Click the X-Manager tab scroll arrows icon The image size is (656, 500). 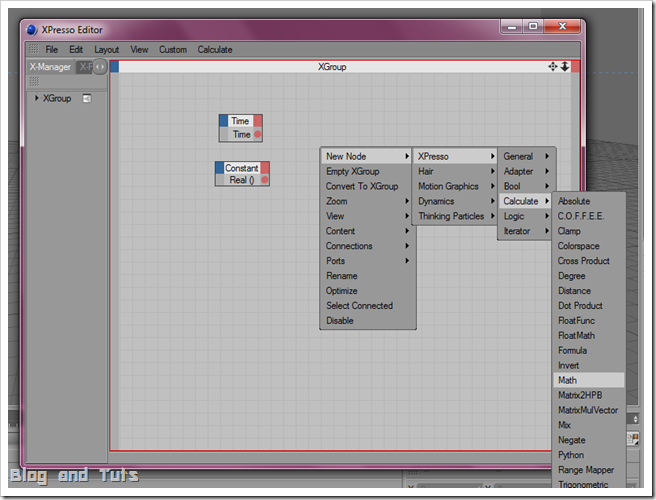pos(100,67)
